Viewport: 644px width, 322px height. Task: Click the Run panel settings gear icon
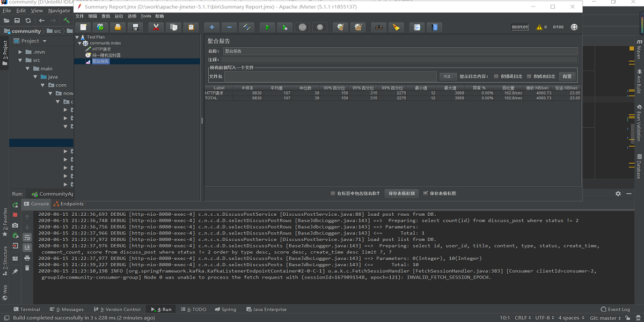coord(618,194)
